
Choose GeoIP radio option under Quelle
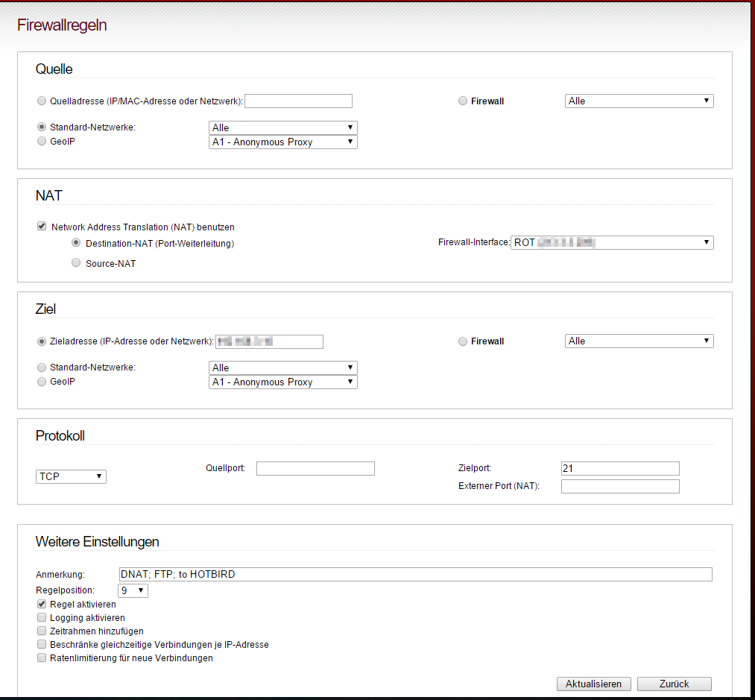click(42, 141)
